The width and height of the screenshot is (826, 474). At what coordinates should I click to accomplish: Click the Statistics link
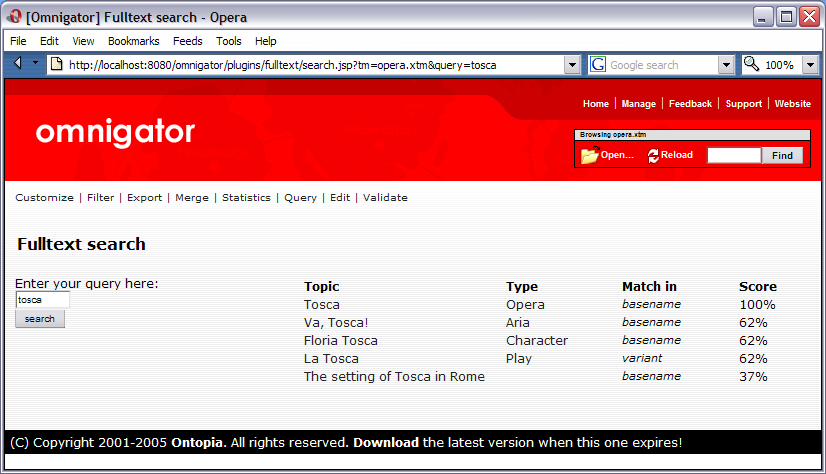[x=246, y=197]
